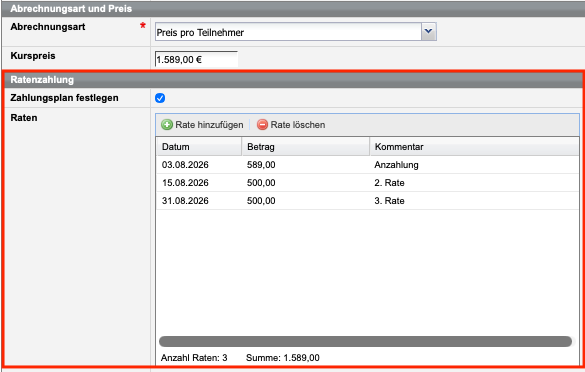Click the horizontal scrollbar of the Raten table

point(365,341)
